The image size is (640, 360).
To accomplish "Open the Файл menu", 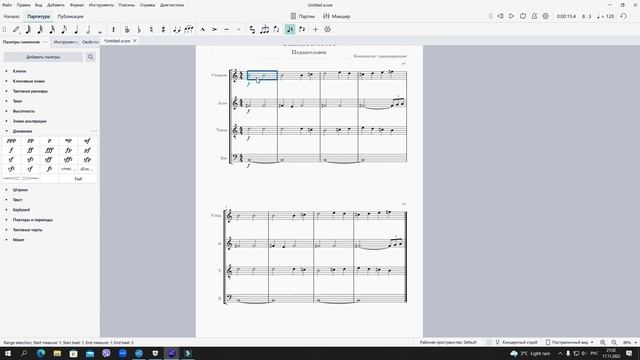I will 7,5.
